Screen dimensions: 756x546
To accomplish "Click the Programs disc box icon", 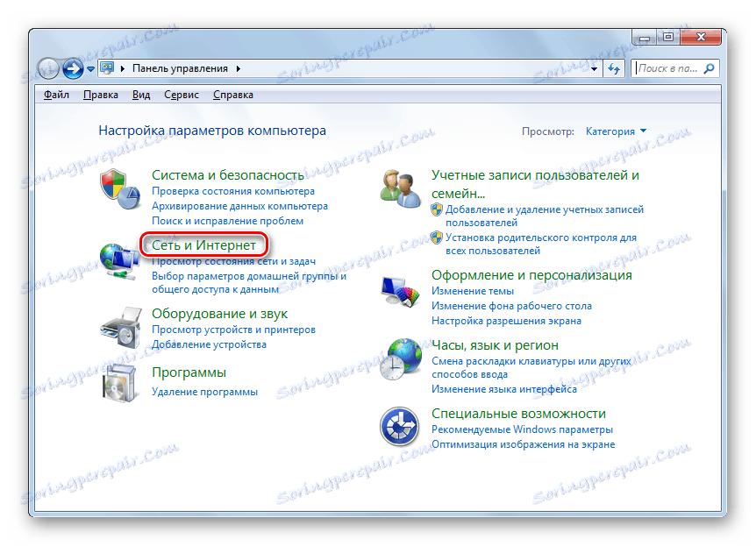I will tap(119, 383).
